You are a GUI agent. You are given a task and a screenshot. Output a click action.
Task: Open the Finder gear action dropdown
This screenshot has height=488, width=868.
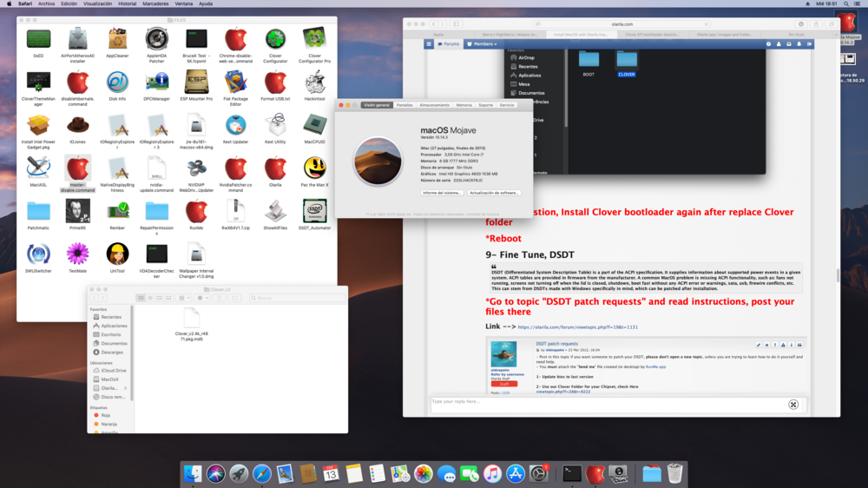click(203, 298)
